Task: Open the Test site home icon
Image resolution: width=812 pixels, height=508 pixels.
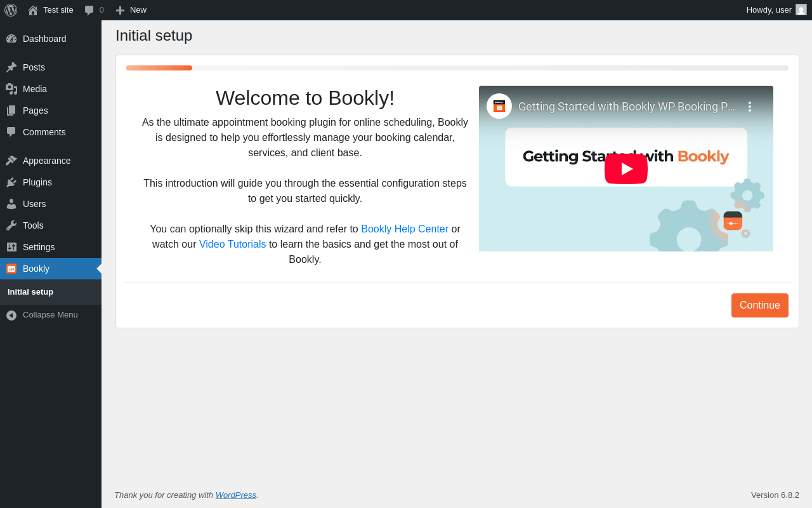Action: click(33, 10)
